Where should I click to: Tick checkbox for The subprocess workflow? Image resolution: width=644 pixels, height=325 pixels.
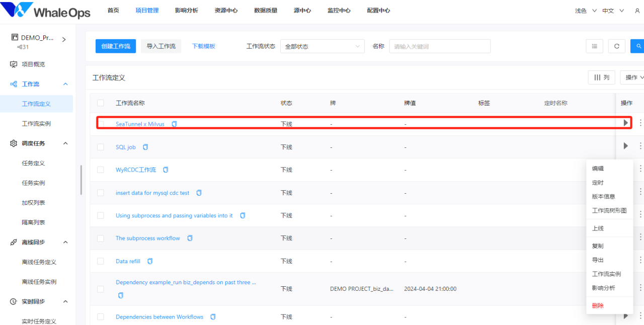coord(101,238)
